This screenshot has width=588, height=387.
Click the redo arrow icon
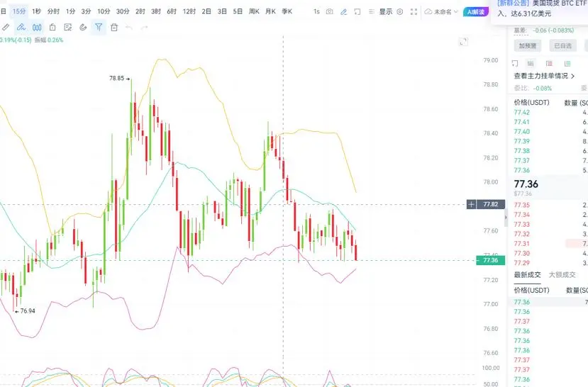pyautogui.click(x=144, y=28)
